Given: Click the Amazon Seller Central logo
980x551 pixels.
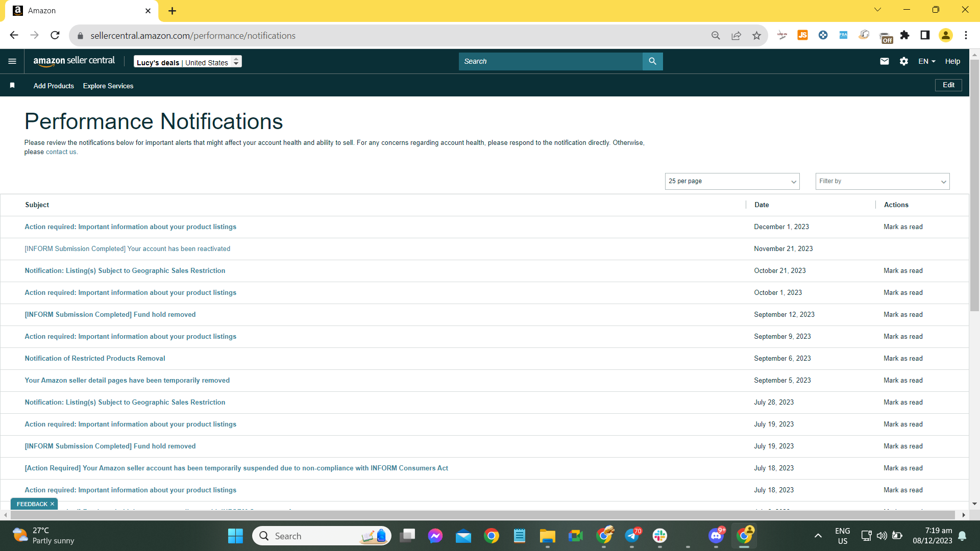Looking at the screenshot, I should [74, 61].
